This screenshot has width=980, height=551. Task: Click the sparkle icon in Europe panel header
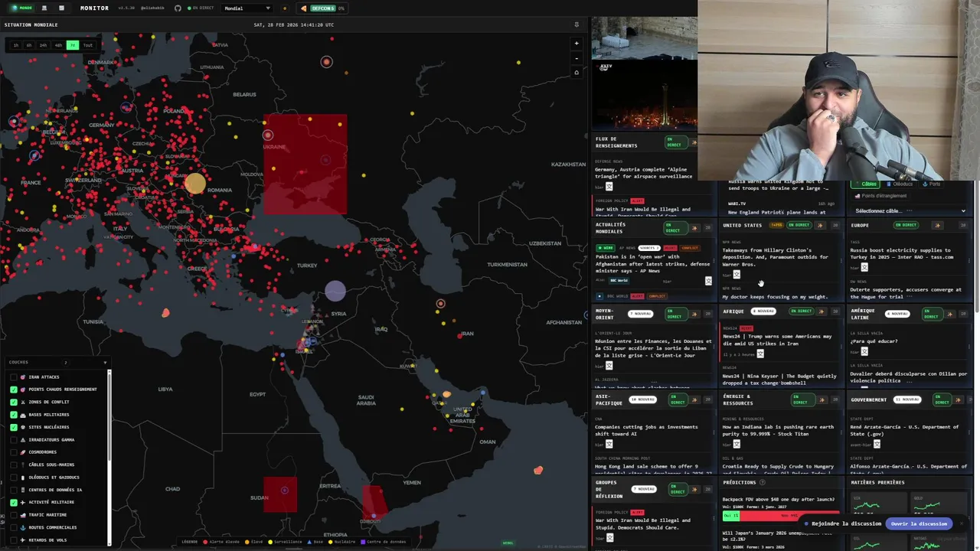click(x=938, y=225)
